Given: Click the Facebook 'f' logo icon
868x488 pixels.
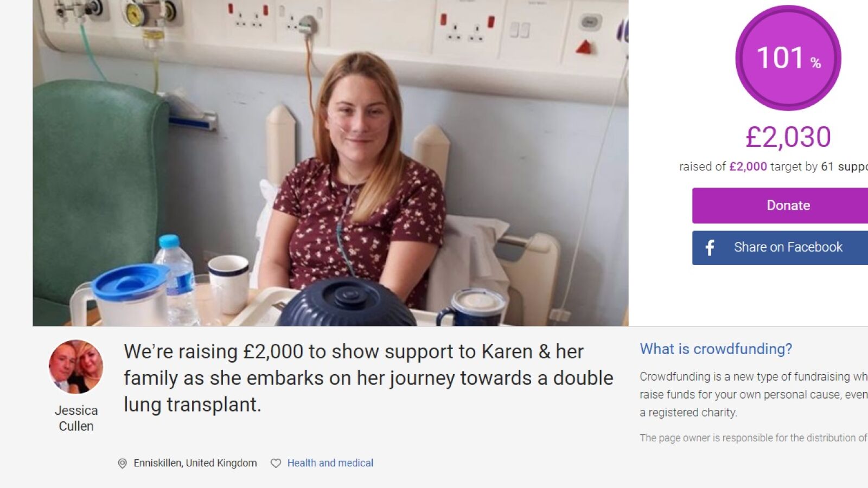Looking at the screenshot, I should click(x=710, y=248).
